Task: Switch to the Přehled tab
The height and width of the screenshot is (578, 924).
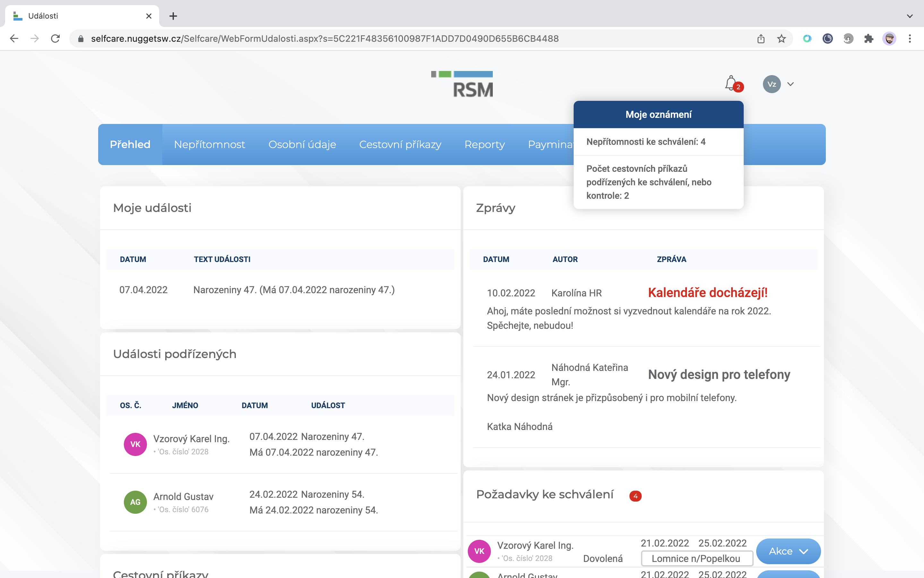Action: point(130,144)
